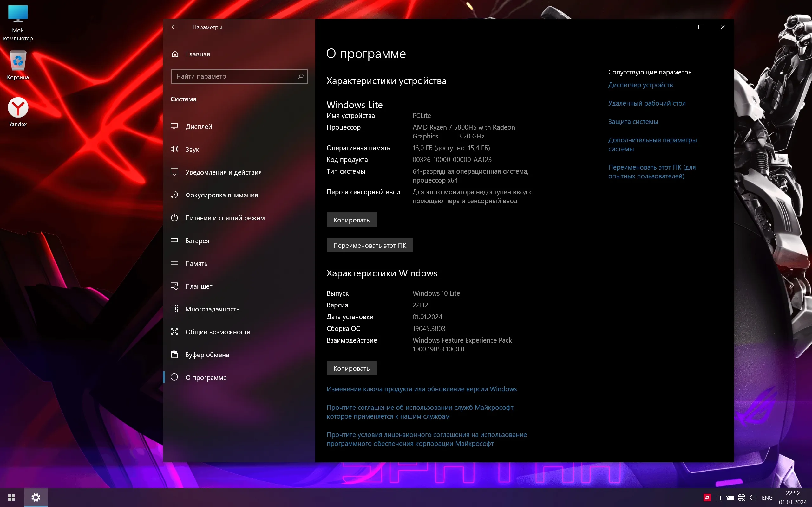Go to Фокусировка внимания page
812x507 pixels.
pos(221,195)
